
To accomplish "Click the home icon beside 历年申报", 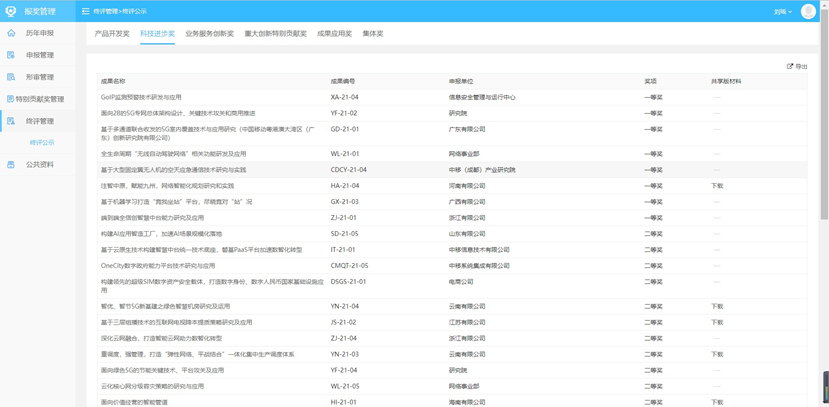I will (11, 33).
